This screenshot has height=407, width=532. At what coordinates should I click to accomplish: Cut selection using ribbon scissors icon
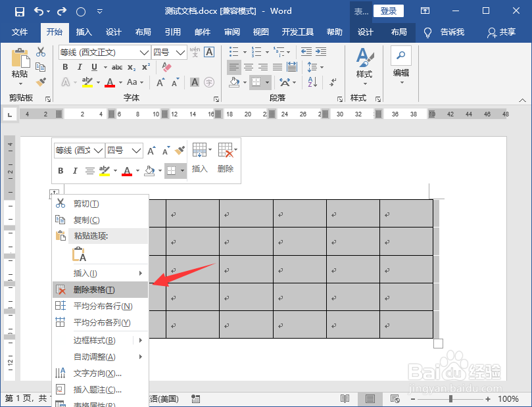(x=41, y=52)
